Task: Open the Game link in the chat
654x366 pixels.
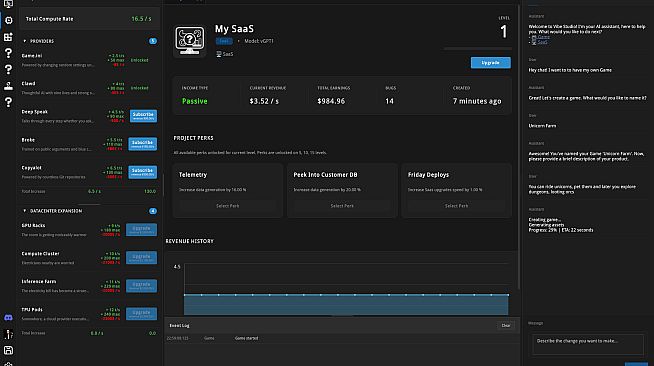Action: [x=543, y=37]
